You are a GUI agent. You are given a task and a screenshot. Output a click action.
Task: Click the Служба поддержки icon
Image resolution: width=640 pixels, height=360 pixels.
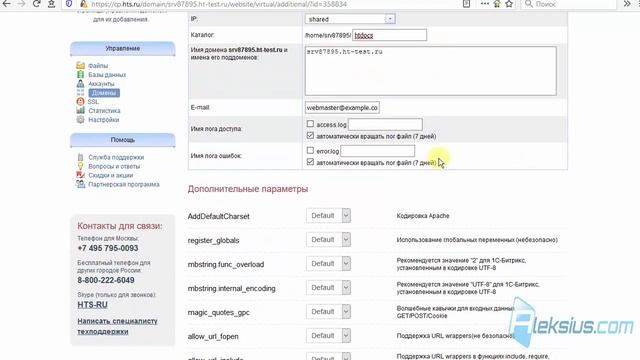click(80, 157)
